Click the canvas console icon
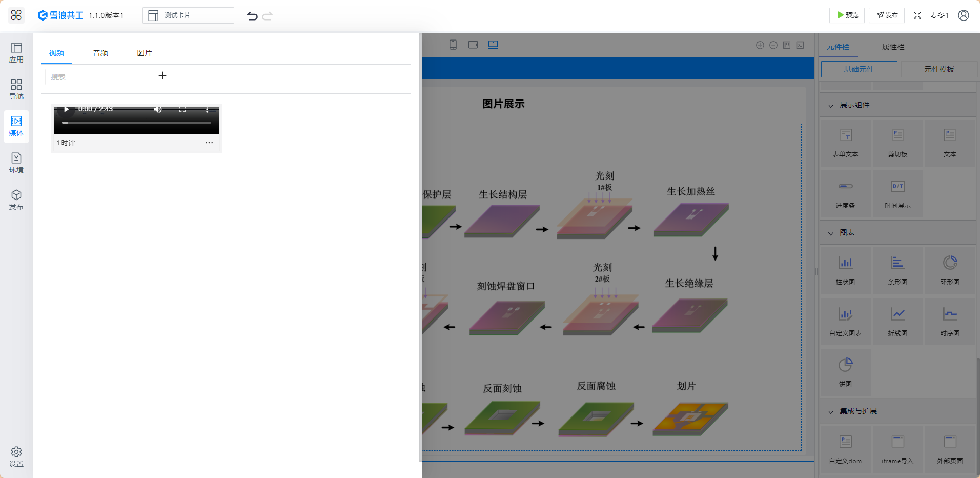Screen dimensions: 980x478 click(x=800, y=45)
